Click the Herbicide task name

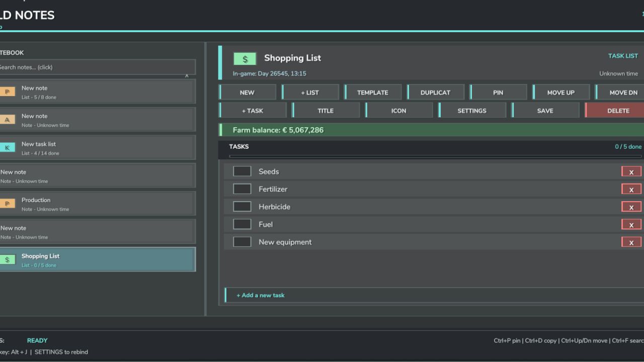point(274,207)
